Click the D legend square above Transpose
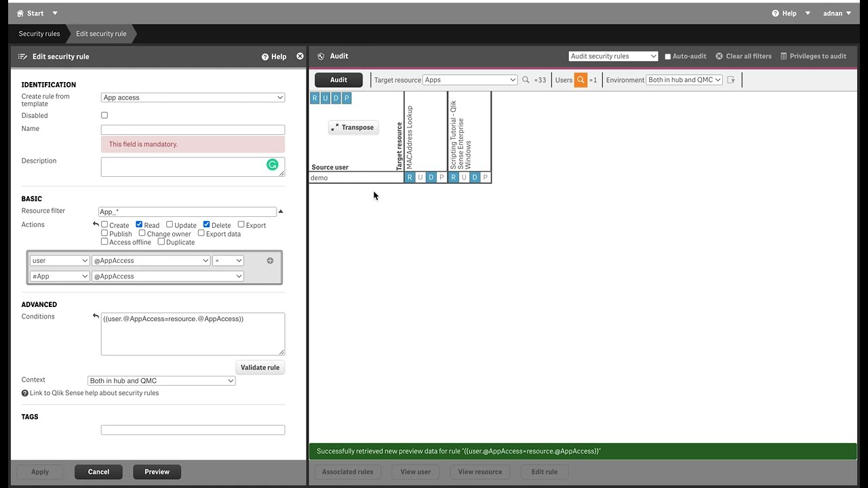The image size is (868, 488). click(x=336, y=98)
